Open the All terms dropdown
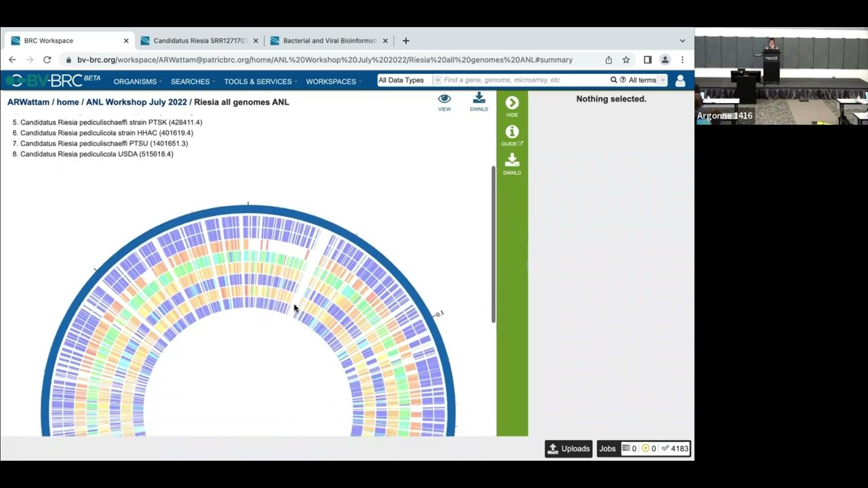 pos(646,80)
